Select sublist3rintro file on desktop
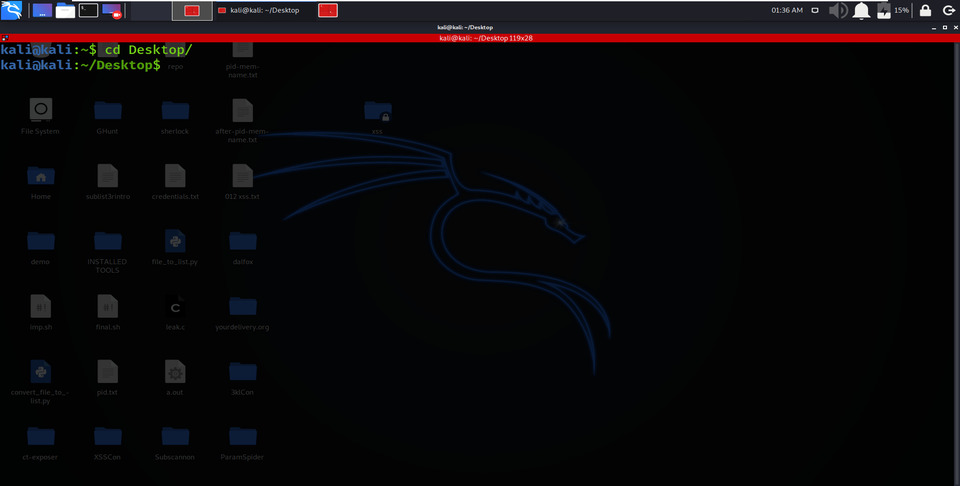 [108, 182]
